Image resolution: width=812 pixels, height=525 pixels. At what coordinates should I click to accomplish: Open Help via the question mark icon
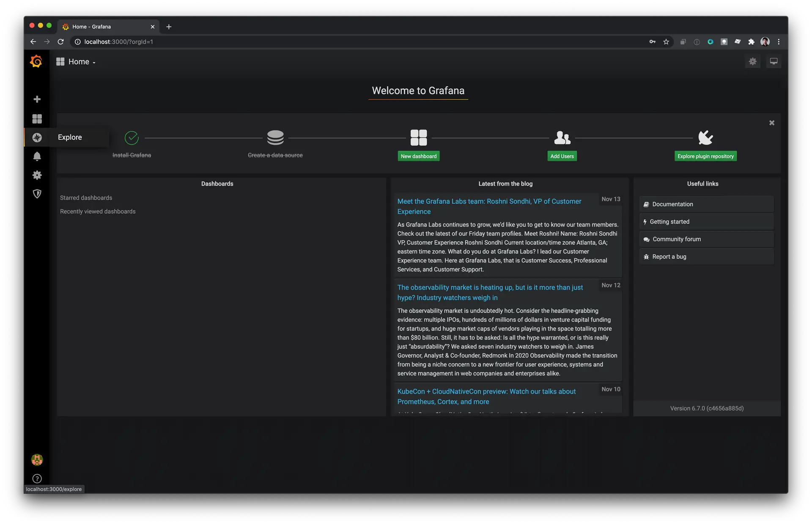tap(37, 479)
